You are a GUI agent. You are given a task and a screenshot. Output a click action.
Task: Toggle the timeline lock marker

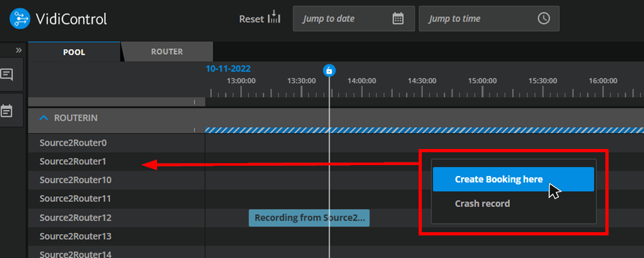[x=329, y=70]
